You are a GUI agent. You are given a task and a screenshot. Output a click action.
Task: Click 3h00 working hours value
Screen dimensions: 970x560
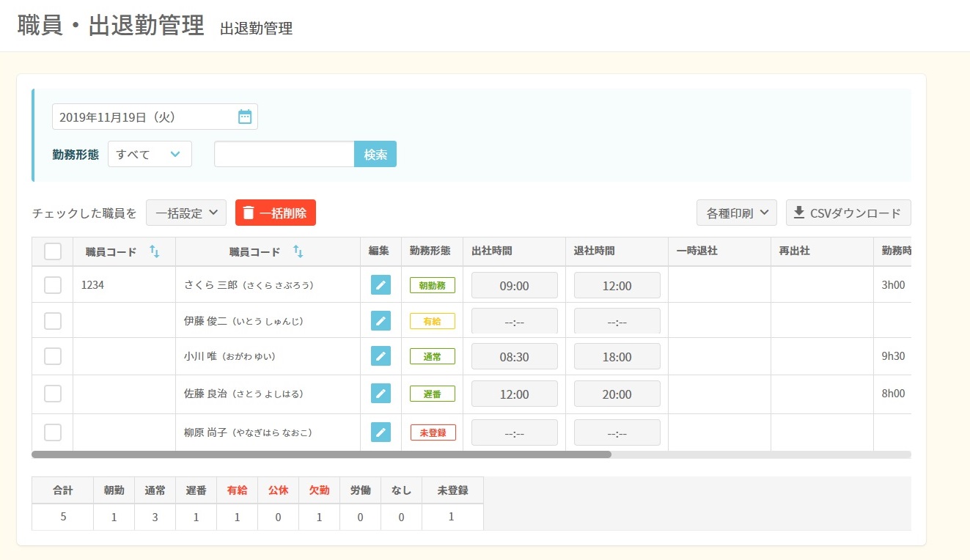click(894, 285)
